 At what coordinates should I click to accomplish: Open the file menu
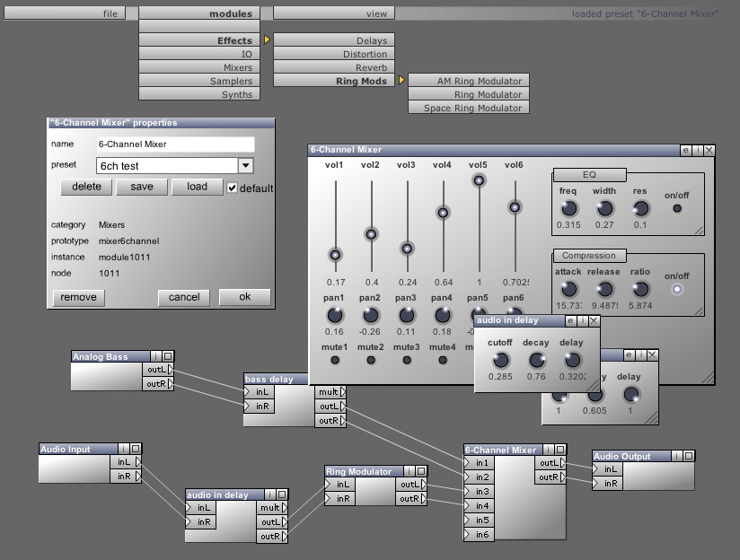click(x=65, y=13)
